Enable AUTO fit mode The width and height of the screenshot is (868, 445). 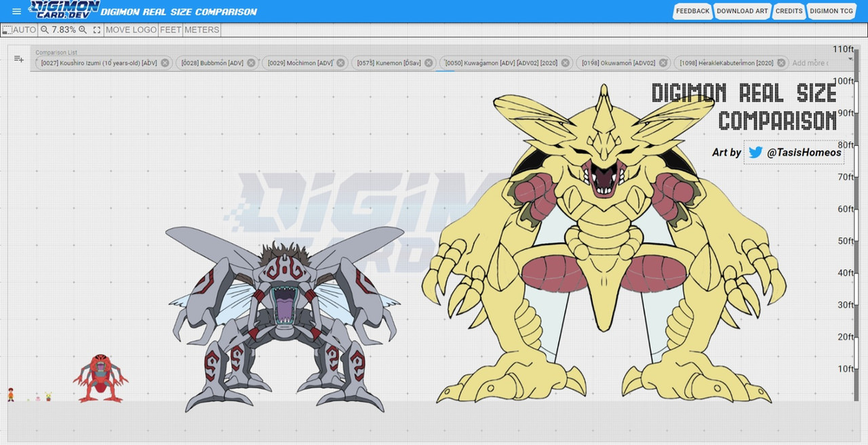19,30
